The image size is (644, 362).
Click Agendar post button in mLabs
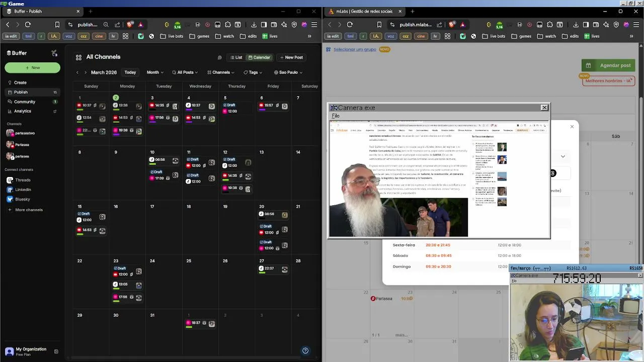(x=608, y=65)
